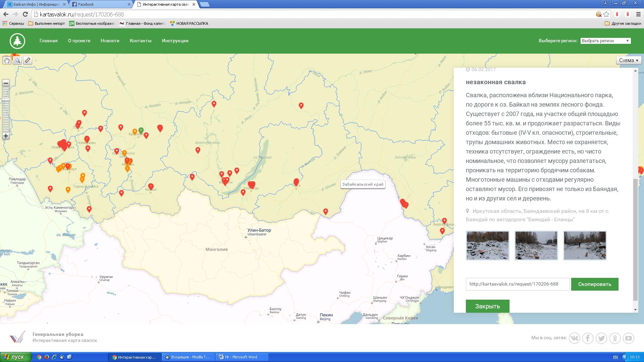Click the 'Генеральная уборка' footer title

click(58, 334)
